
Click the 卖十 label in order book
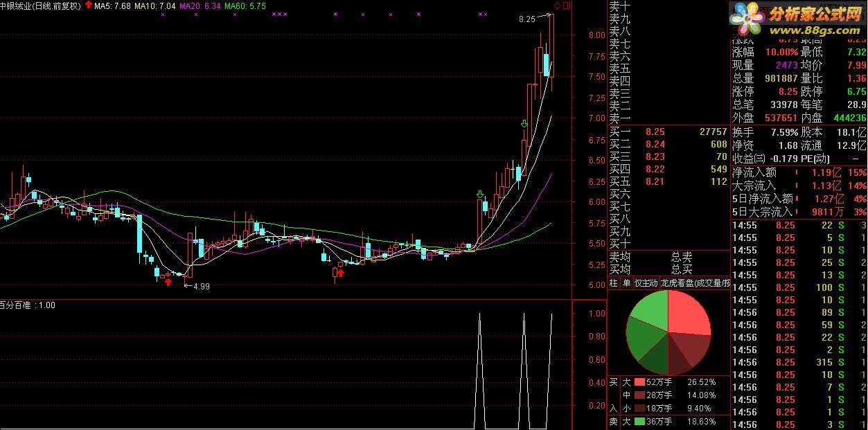pyautogui.click(x=619, y=6)
